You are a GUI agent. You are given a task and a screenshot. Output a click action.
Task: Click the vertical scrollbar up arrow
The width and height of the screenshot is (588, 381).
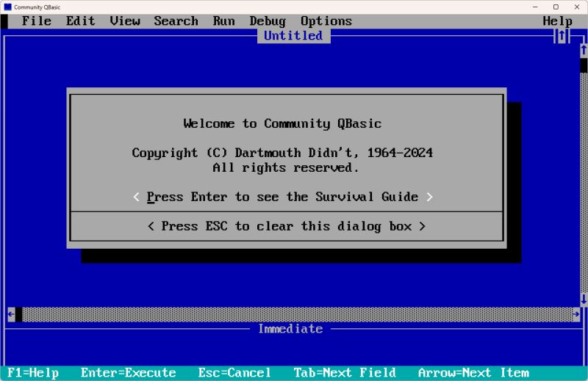pyautogui.click(x=584, y=50)
